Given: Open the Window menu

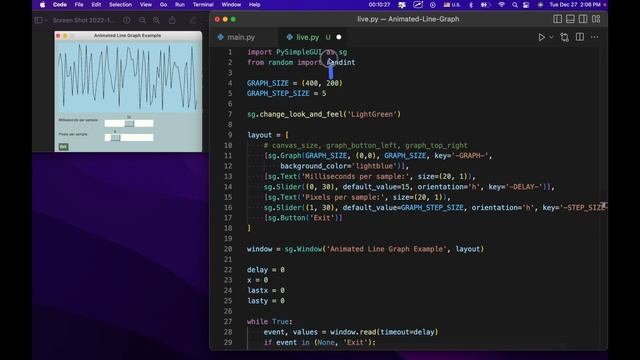Looking at the screenshot, I should [231, 5].
